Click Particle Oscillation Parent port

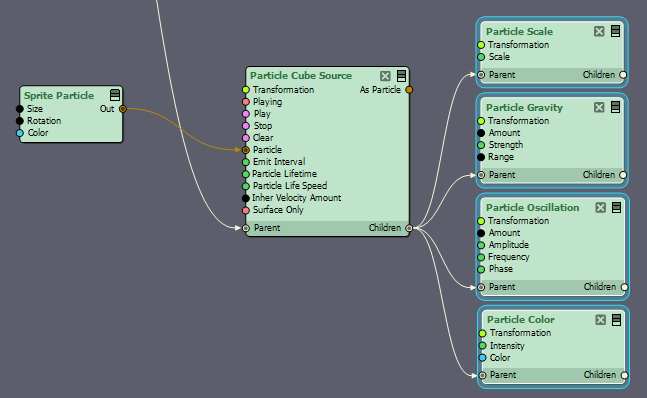coord(481,287)
